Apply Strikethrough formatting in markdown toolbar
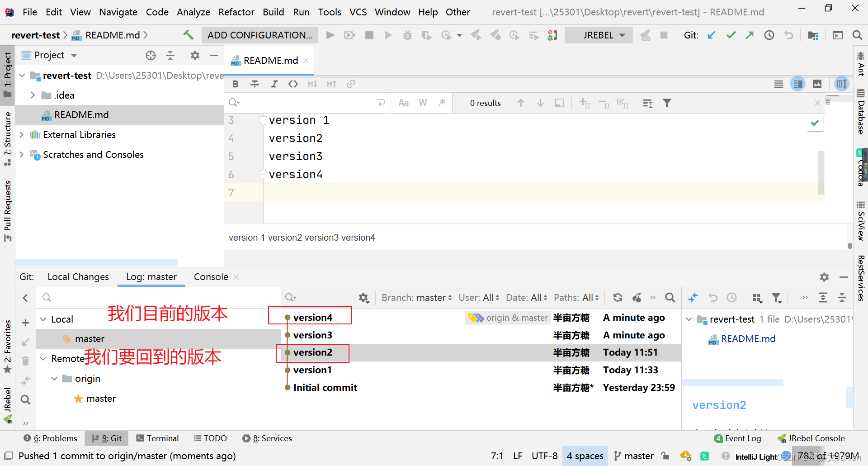868x466 pixels. point(255,84)
